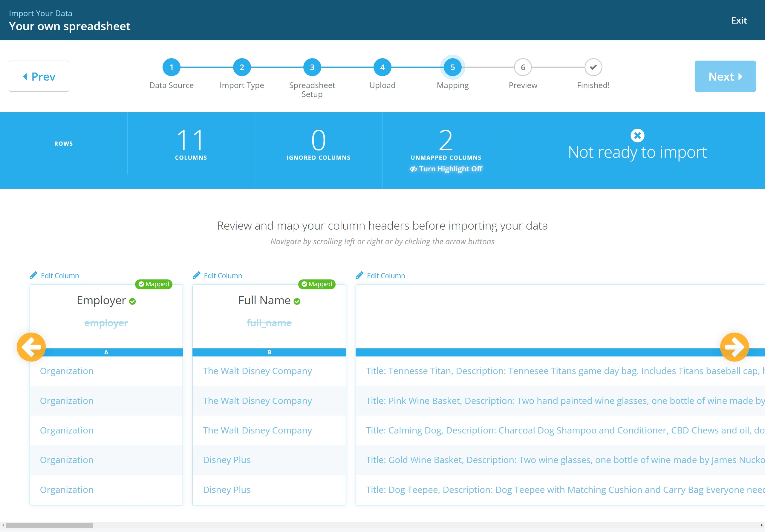Click the X icon above Not ready to import
765x532 pixels.
click(x=637, y=136)
